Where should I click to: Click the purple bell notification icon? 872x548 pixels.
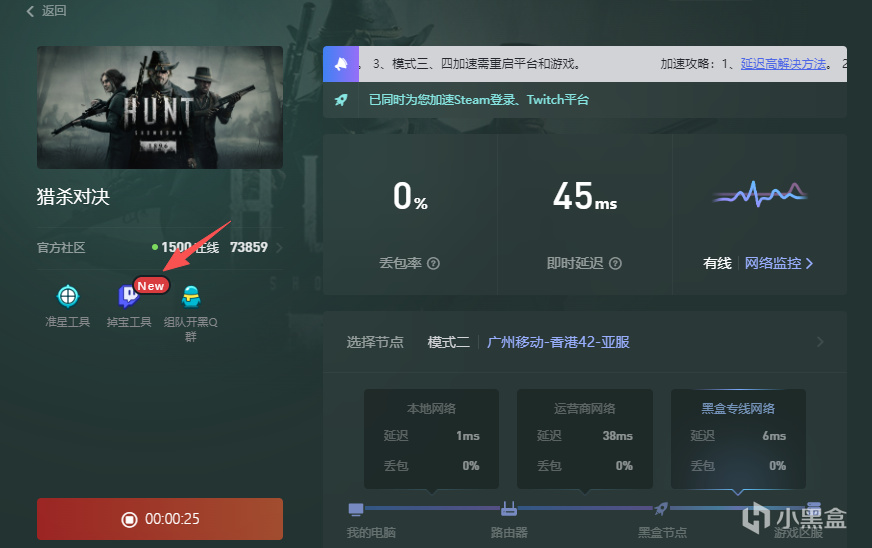pyautogui.click(x=341, y=64)
